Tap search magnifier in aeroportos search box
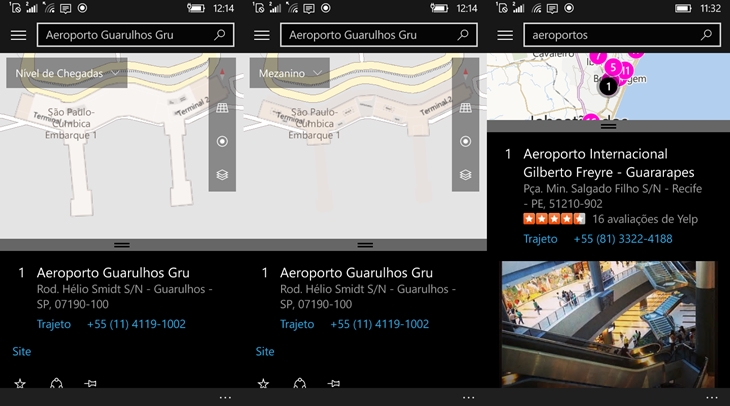 [x=706, y=35]
